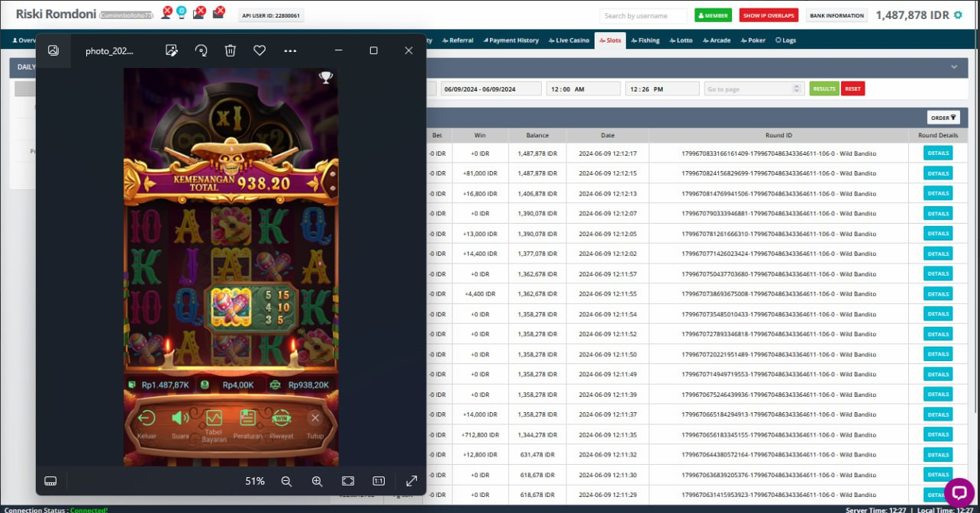
Task: Open the ORDER dropdown
Action: click(943, 118)
